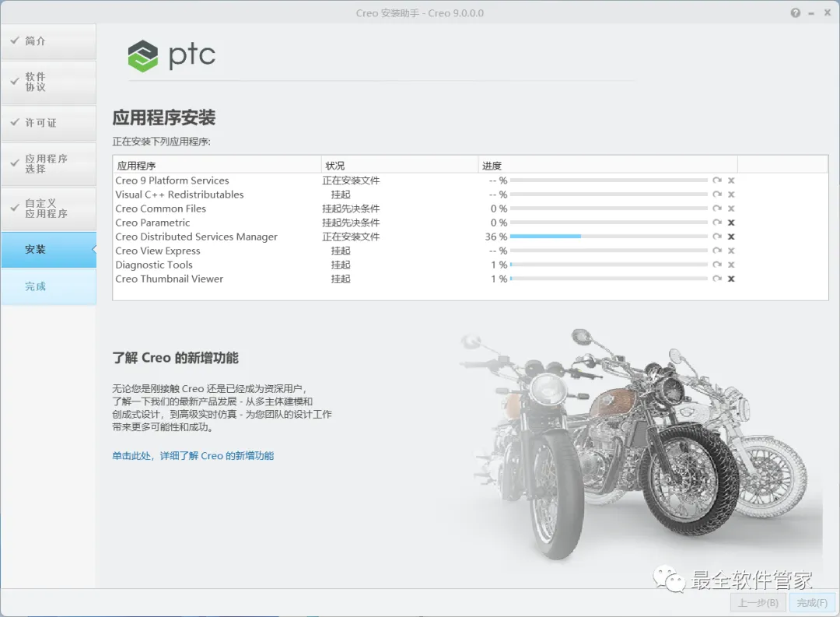Click the 应用程序安装 heading
The width and height of the screenshot is (840, 617).
pos(164,117)
